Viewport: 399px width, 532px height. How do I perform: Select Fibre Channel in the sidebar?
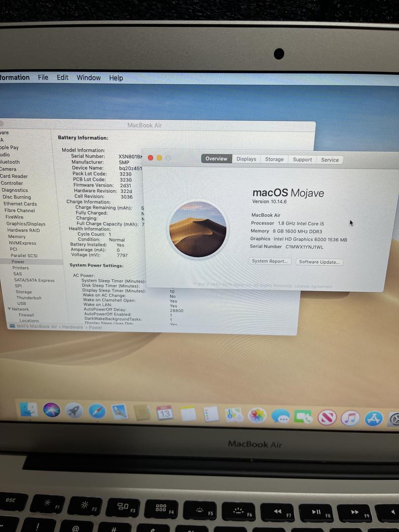(20, 210)
